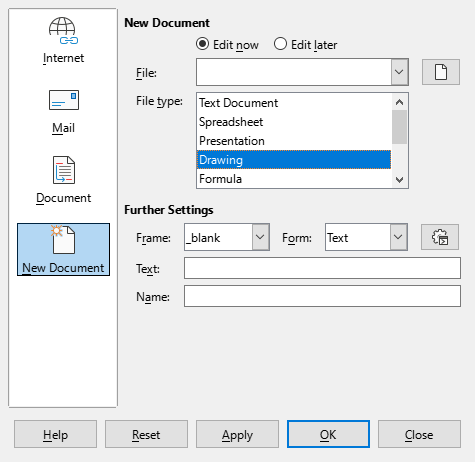The height and width of the screenshot is (462, 475).
Task: Select the Document hyperlink category
Action: (x=63, y=180)
